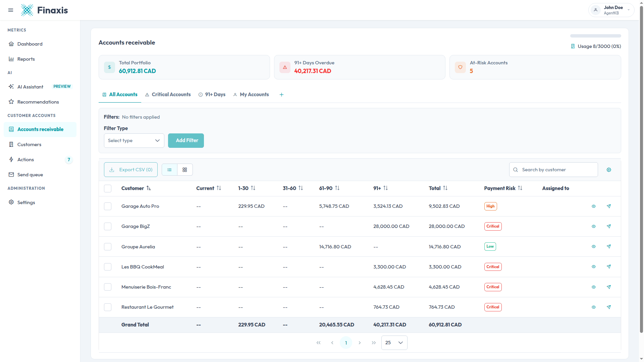View Restaurant Le Gourmet eye icon
Screen dimensions: 644x362
pos(594,307)
